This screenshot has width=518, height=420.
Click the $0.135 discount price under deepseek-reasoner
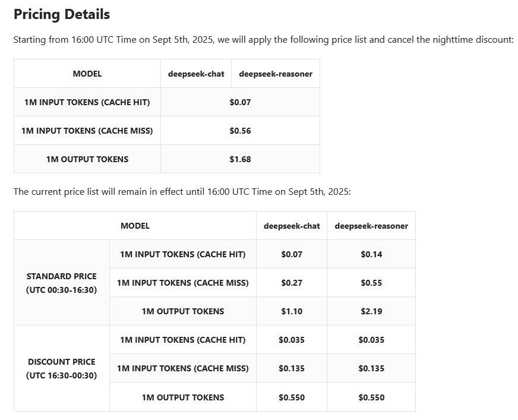[x=371, y=368]
